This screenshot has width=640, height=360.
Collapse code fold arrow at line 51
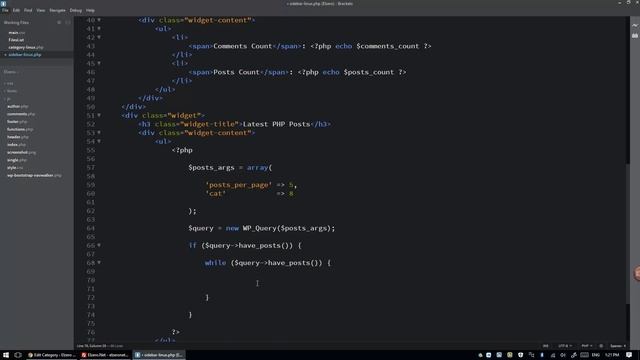(99, 116)
